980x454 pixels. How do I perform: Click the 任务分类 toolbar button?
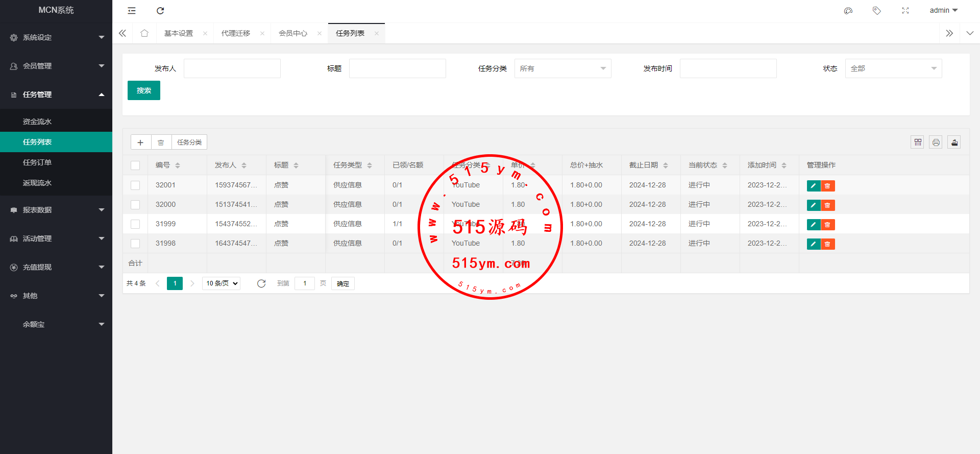point(189,142)
